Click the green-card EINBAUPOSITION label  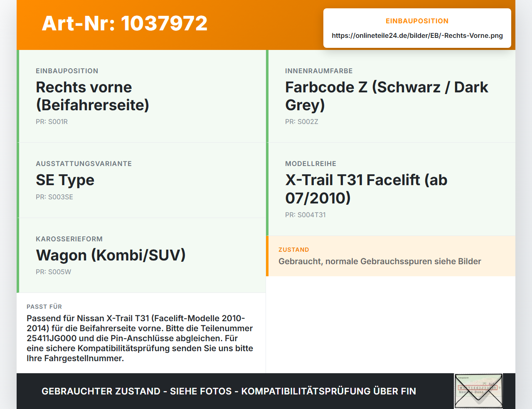[67, 71]
